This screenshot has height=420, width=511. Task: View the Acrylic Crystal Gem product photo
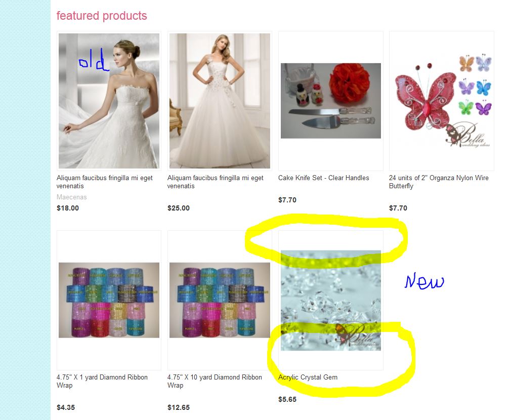pos(331,300)
